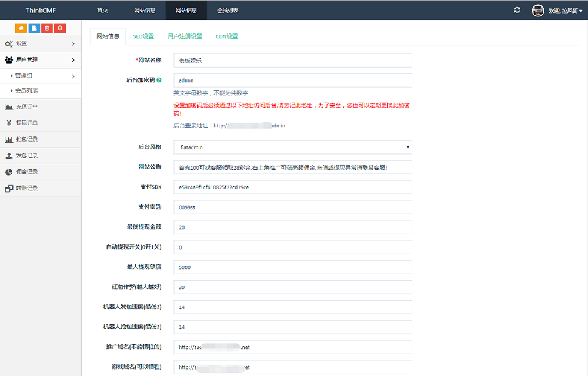
Task: Click the red recycle shortcut icon
Action: pos(60,28)
